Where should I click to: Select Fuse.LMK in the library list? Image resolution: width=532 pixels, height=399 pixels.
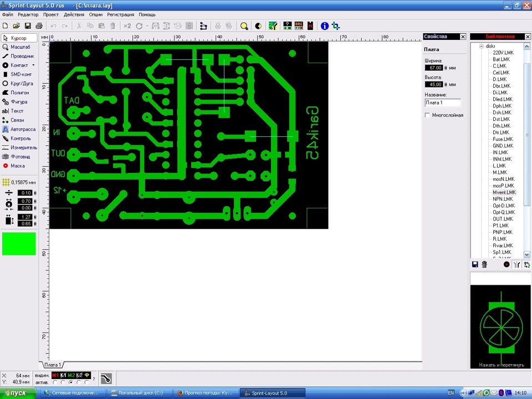click(x=503, y=139)
